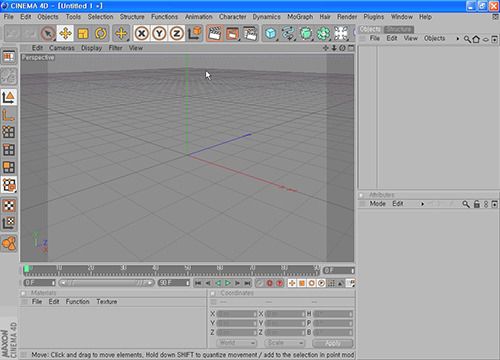
Task: Open the viewport Cameras menu
Action: (62, 48)
